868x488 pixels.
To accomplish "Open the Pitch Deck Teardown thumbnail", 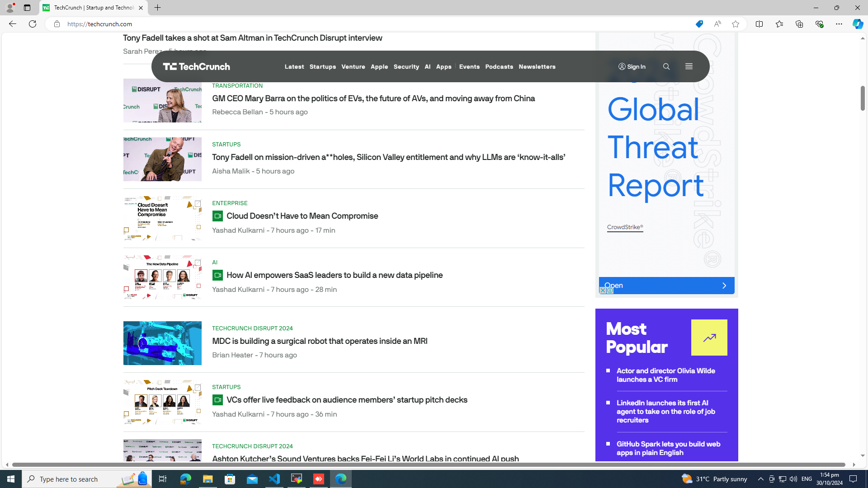I will [x=162, y=402].
